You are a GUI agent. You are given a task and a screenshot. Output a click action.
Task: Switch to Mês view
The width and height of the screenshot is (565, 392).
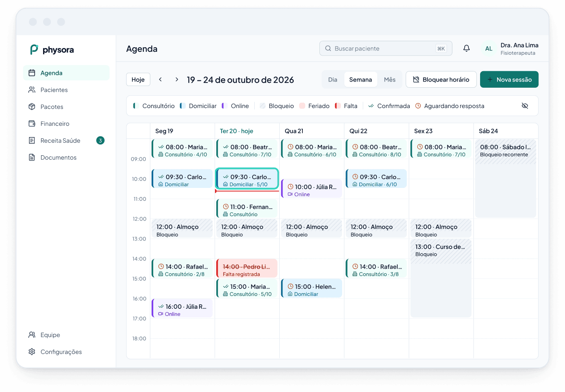[x=390, y=79]
